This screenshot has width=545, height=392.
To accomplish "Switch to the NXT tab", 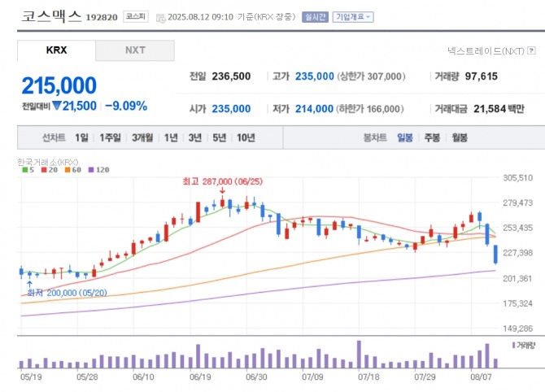I will (134, 50).
